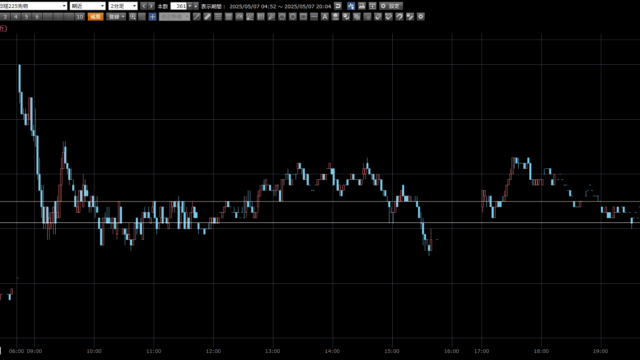The image size is (640, 360).
Task: Select preset button 10
Action: click(x=80, y=17)
